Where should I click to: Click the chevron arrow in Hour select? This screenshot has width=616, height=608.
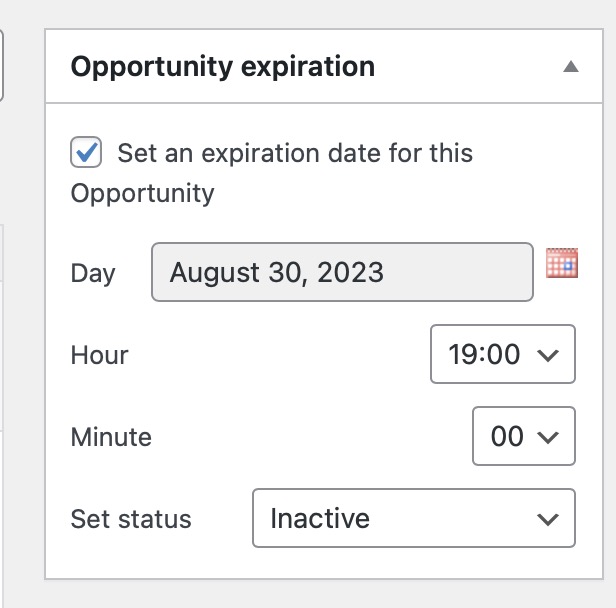point(548,355)
